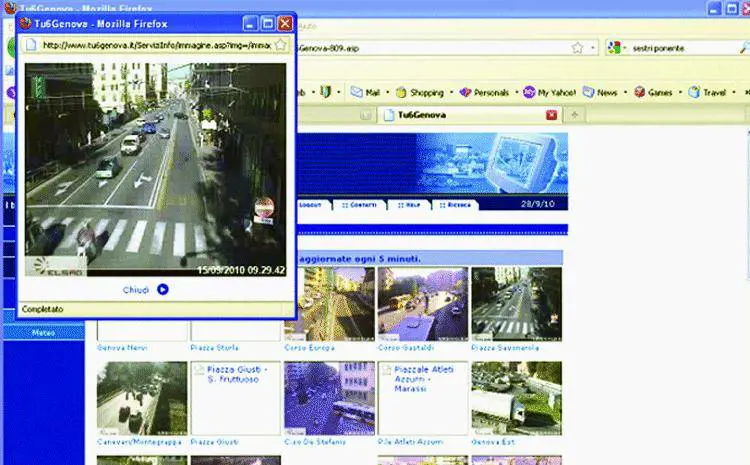The height and width of the screenshot is (465, 750).
Task: Open a new tab with plus button
Action: click(x=575, y=115)
